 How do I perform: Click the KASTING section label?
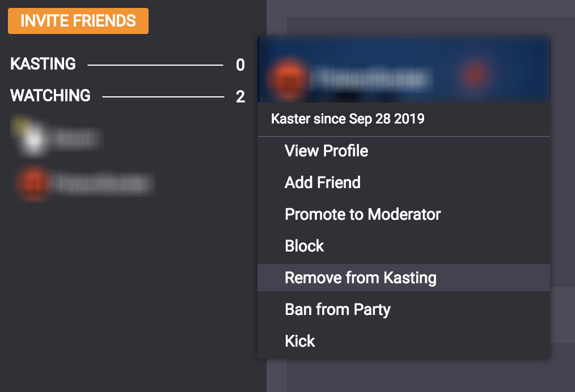pos(43,64)
